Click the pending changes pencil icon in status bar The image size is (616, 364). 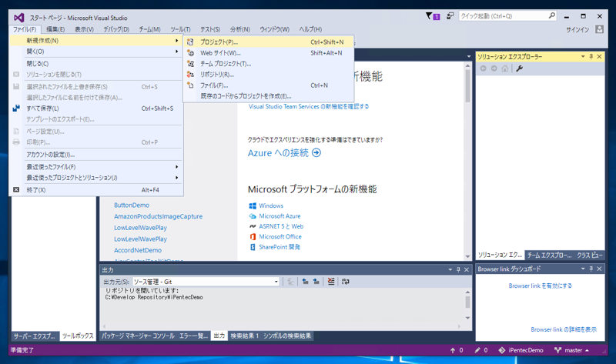tap(477, 350)
